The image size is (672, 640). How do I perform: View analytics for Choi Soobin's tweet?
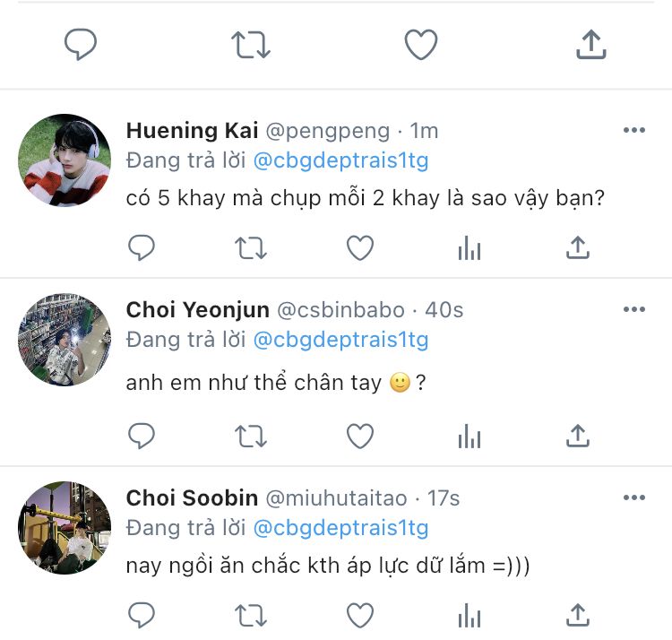coord(470,615)
